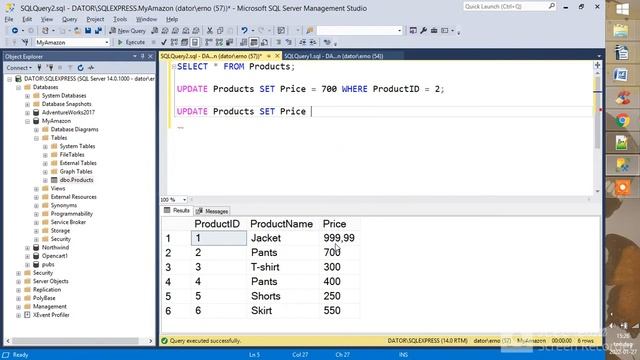The image size is (640, 360).
Task: Click the Undo arrow icon
Action: 244,31
